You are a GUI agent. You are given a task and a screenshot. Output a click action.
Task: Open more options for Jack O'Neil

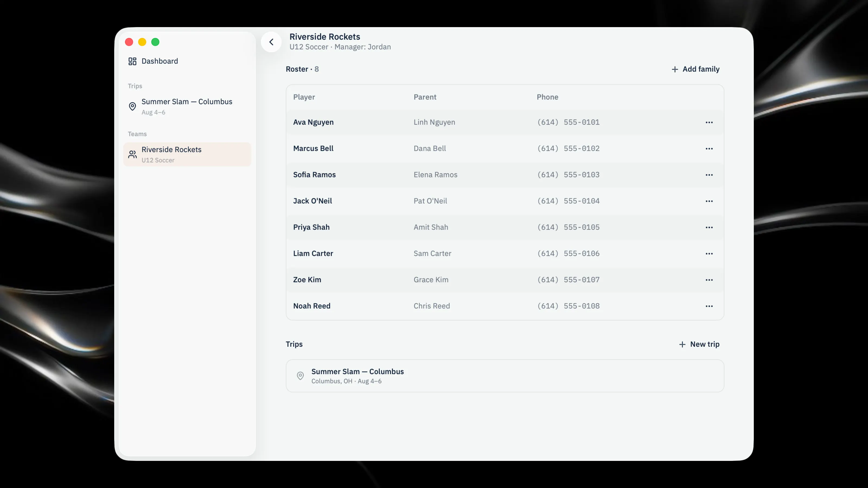709,201
